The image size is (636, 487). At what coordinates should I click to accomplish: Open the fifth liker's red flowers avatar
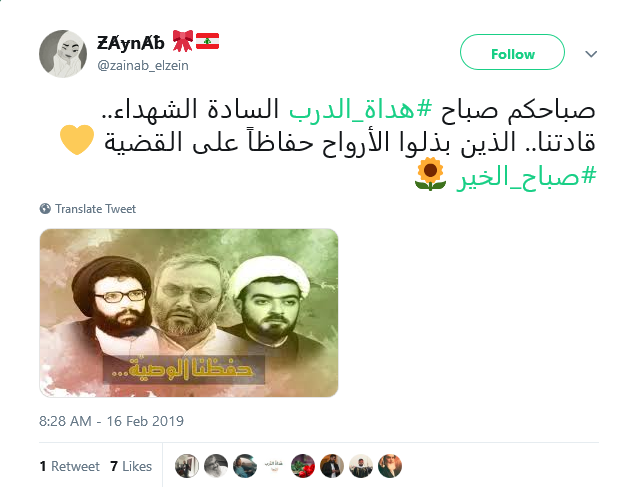303,466
